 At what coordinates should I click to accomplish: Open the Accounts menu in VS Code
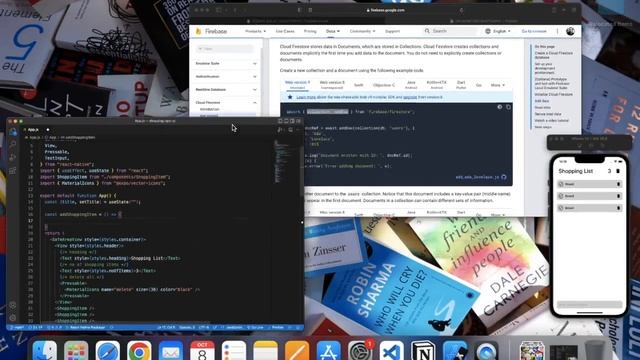tap(13, 305)
